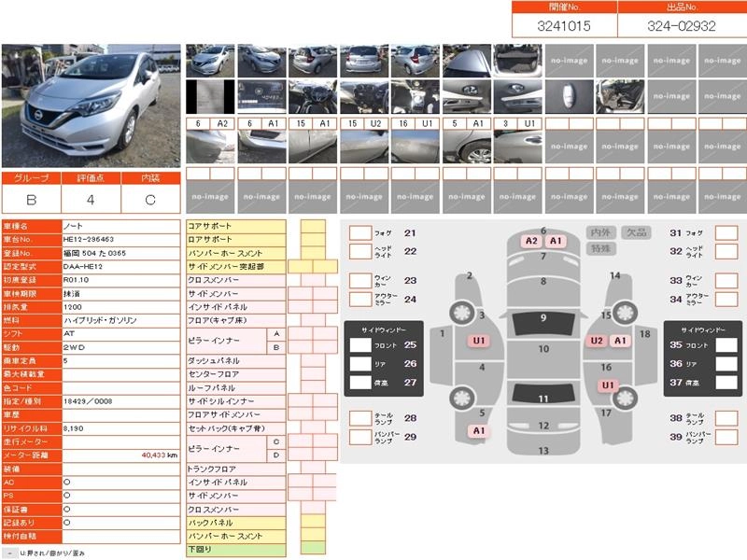The height and width of the screenshot is (560, 747).
Task: Open the open-trunk cargo area thumbnail
Action: (x=517, y=61)
